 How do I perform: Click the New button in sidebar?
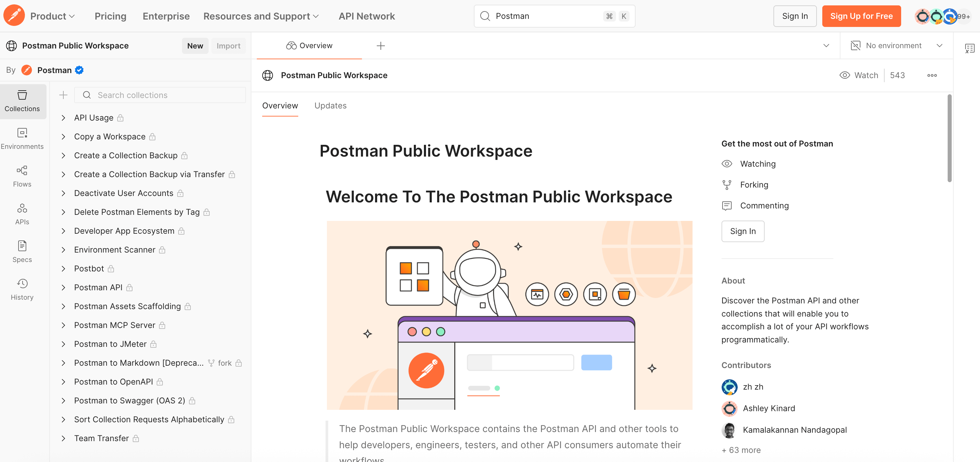[x=195, y=46]
